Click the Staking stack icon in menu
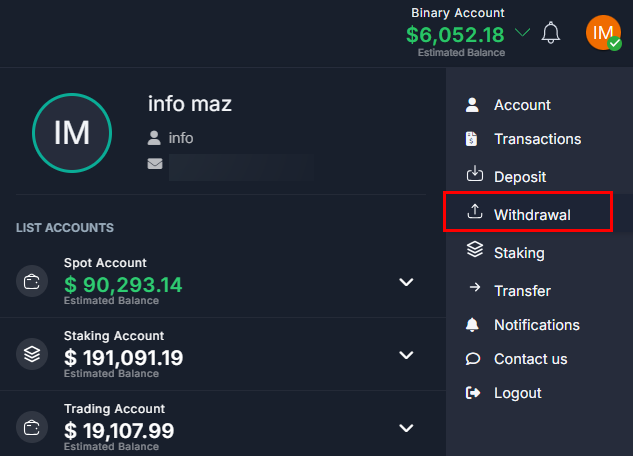633x456 pixels. (x=475, y=251)
